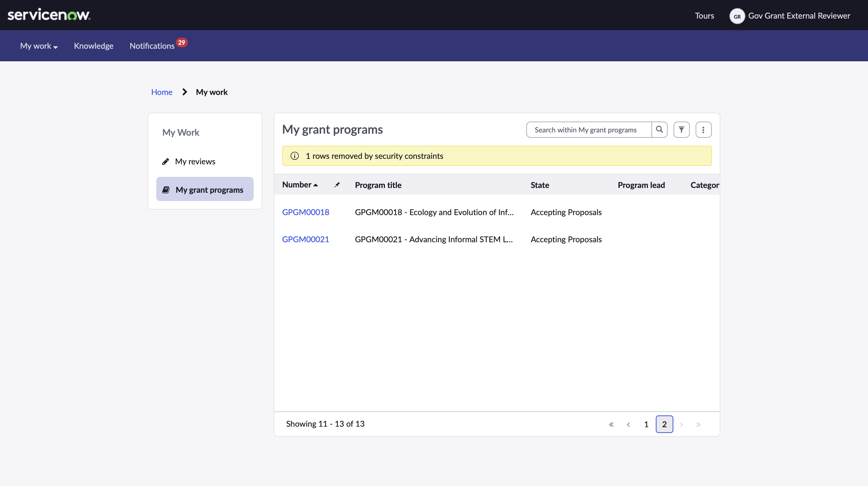
Task: Click the magnifying glass search button
Action: point(660,130)
